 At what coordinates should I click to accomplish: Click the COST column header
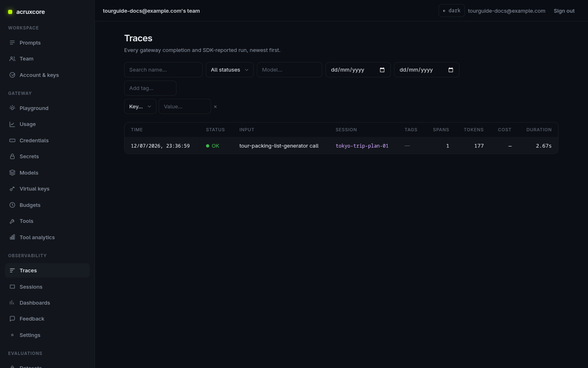[505, 130]
